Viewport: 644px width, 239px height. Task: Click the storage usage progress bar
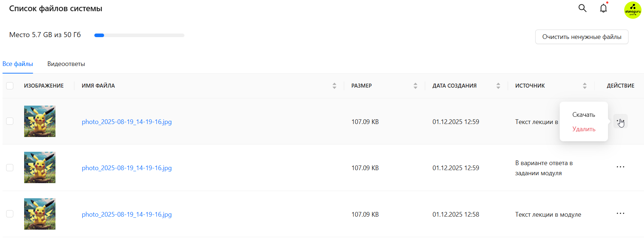point(139,35)
